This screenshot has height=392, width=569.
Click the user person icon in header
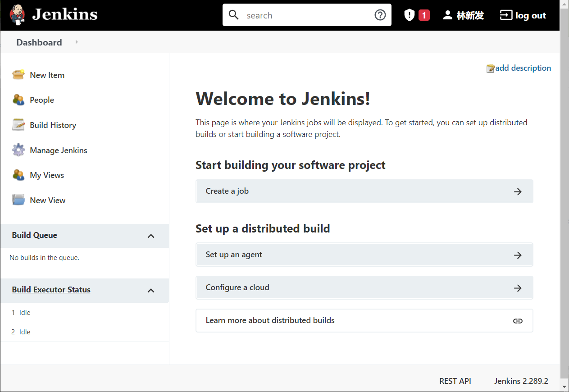point(447,15)
